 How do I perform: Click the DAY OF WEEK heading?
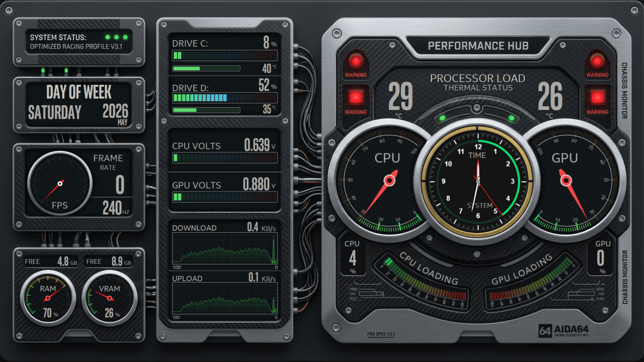click(x=79, y=92)
